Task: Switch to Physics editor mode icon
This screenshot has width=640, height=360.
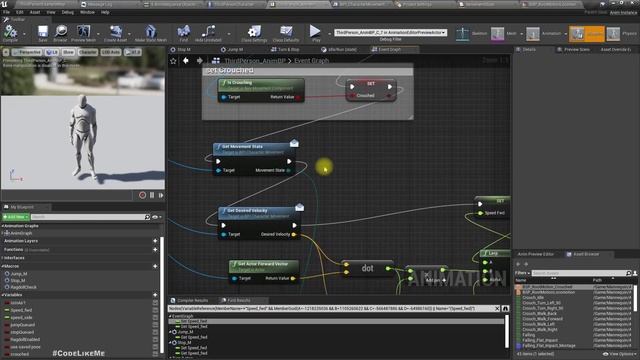Action: click(x=613, y=33)
